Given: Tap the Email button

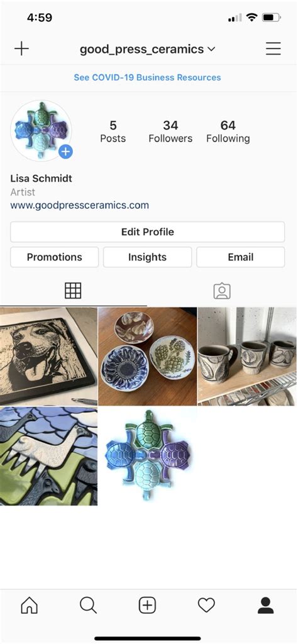Looking at the screenshot, I should pyautogui.click(x=241, y=257).
